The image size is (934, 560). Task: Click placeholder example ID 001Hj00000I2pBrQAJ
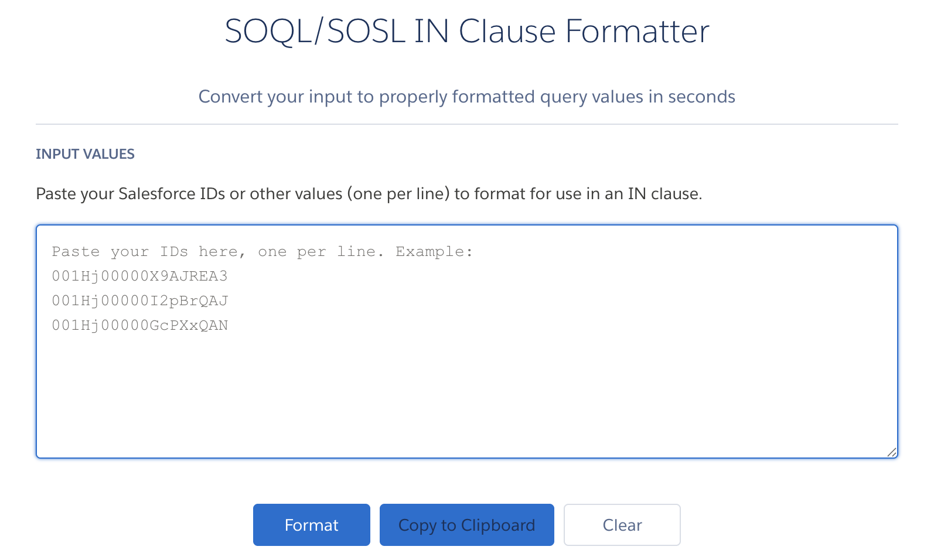tap(139, 301)
